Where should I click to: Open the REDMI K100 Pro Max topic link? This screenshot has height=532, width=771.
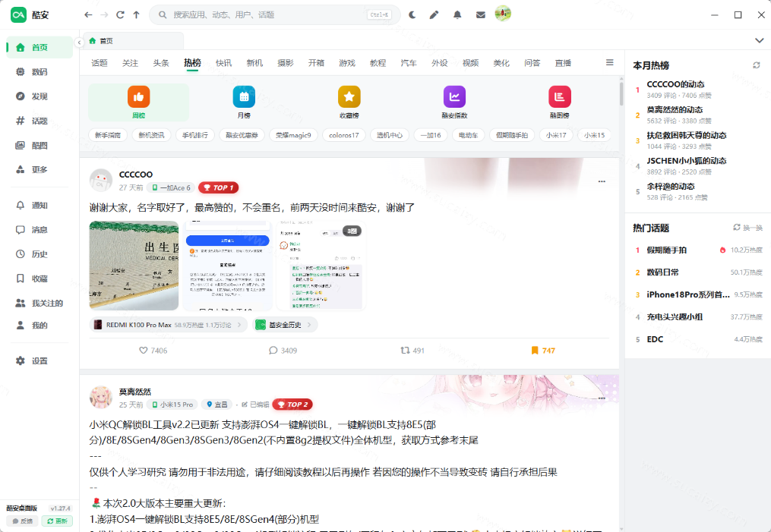coord(168,325)
